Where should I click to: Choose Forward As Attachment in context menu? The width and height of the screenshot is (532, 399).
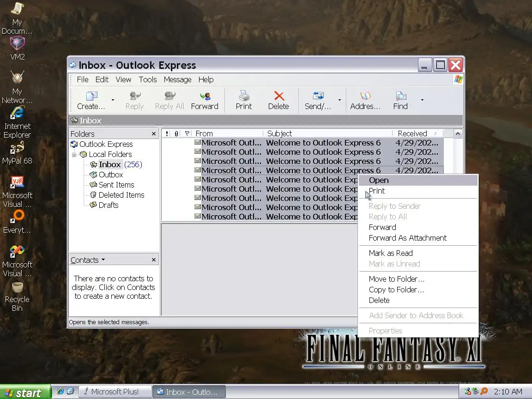pos(418,238)
